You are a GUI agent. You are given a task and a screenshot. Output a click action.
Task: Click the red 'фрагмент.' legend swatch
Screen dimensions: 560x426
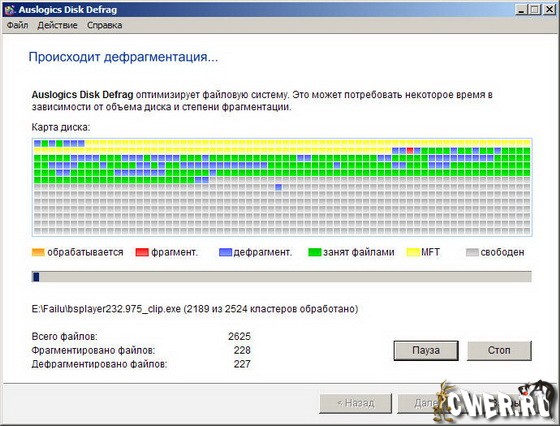coord(142,252)
